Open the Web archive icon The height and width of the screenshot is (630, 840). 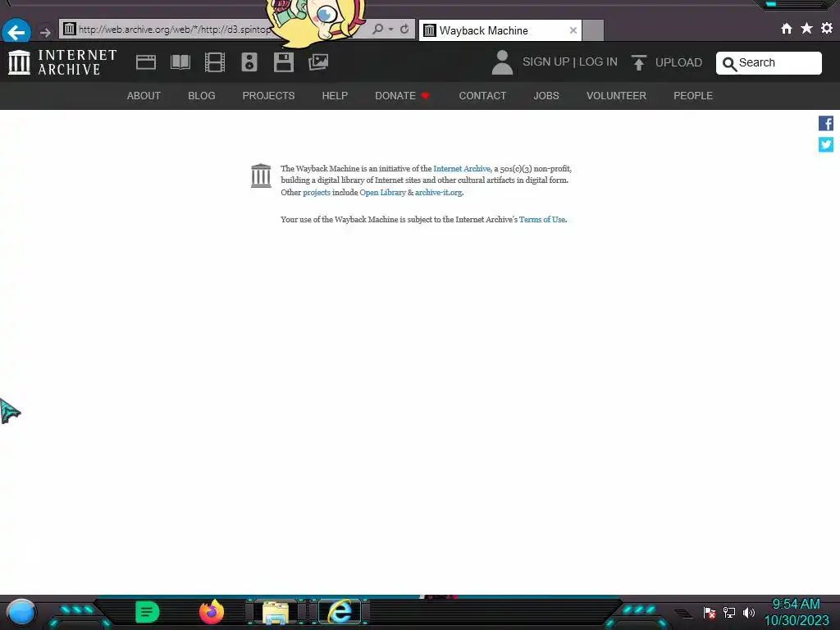pos(146,62)
